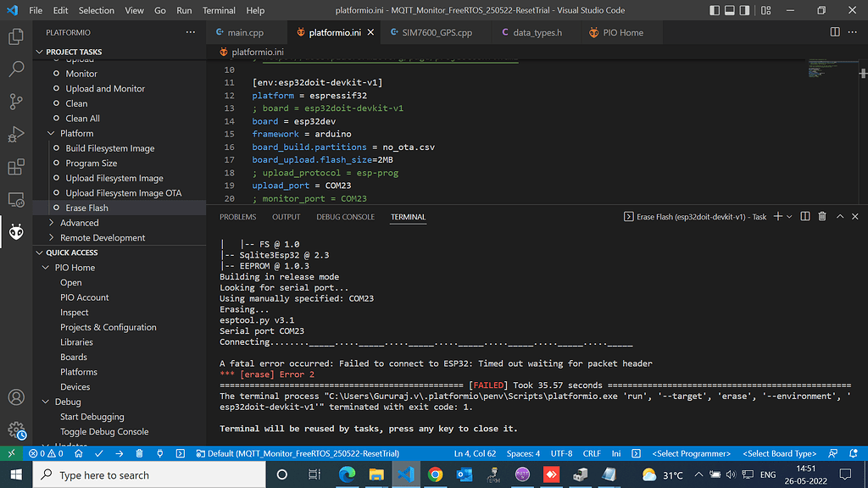The image size is (868, 488).
Task: Collapse the Quick Access section
Action: coord(38,252)
